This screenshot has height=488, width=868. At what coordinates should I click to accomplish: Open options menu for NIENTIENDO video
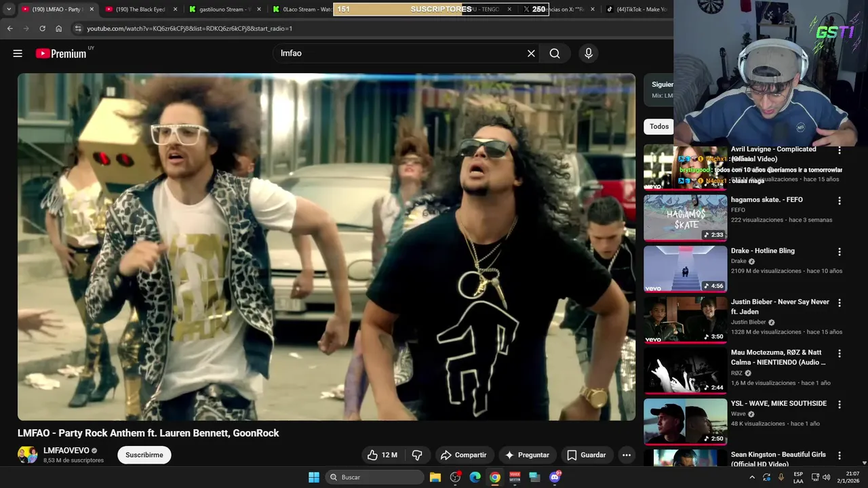(x=840, y=353)
